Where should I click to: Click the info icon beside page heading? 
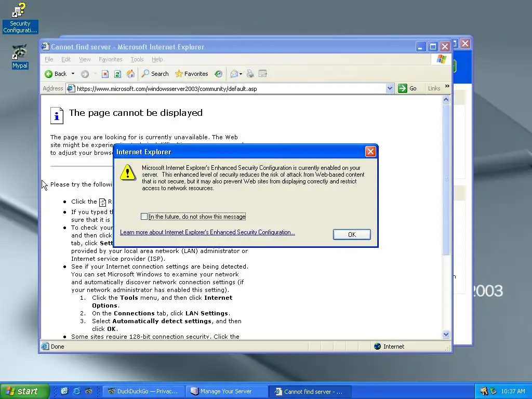[57, 115]
